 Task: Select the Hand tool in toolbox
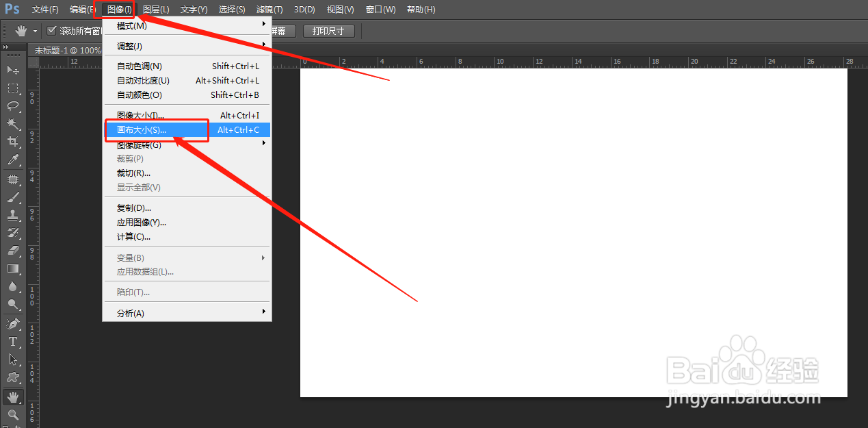pyautogui.click(x=13, y=397)
